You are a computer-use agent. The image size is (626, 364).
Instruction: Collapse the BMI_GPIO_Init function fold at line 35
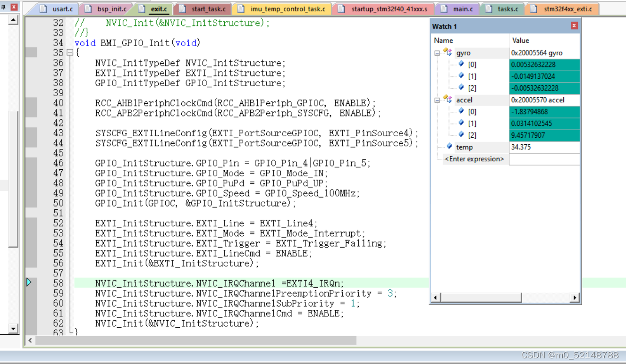click(x=70, y=53)
